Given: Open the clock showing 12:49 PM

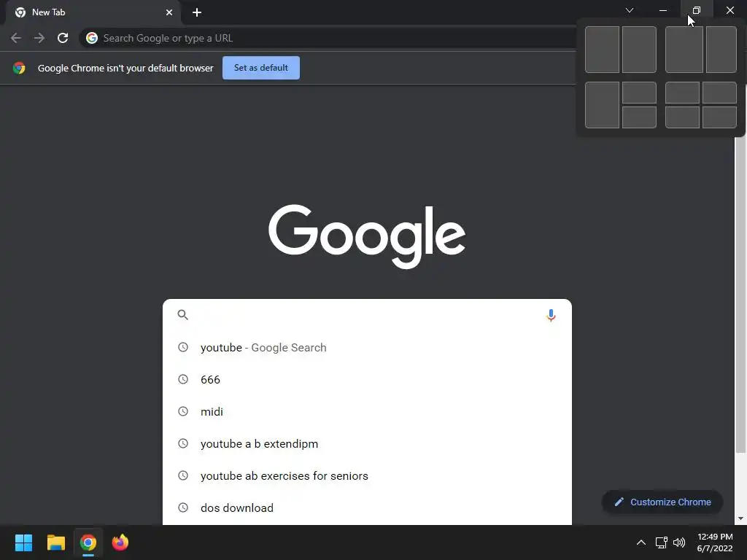Looking at the screenshot, I should 715,542.
